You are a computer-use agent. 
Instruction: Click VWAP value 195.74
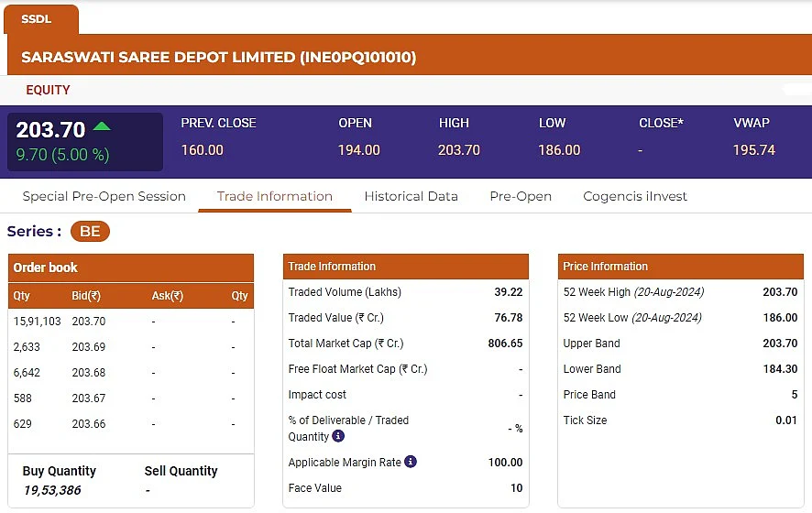pos(754,150)
